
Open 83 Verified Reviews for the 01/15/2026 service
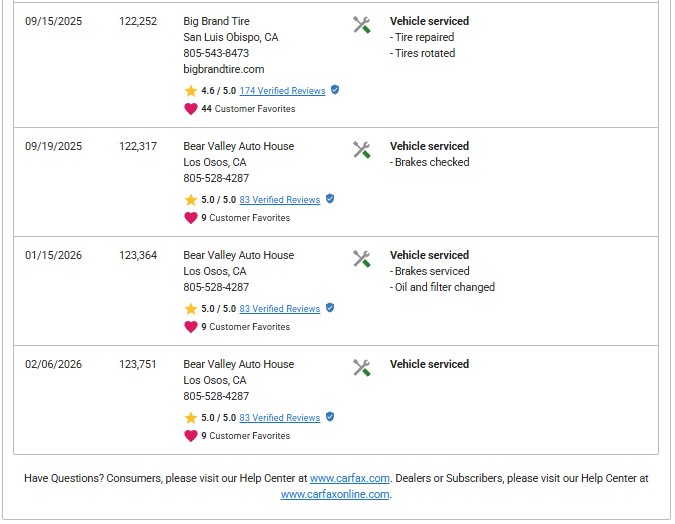click(x=280, y=309)
